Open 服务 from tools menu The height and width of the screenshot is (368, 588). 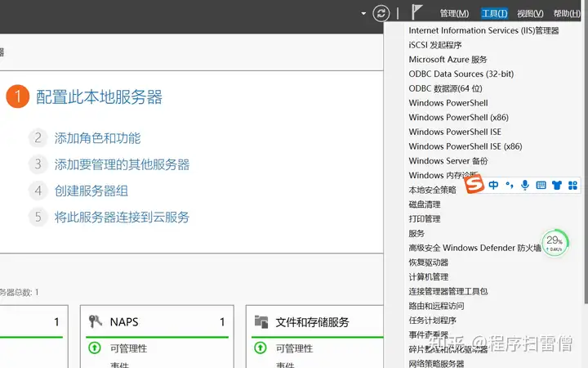coord(416,234)
